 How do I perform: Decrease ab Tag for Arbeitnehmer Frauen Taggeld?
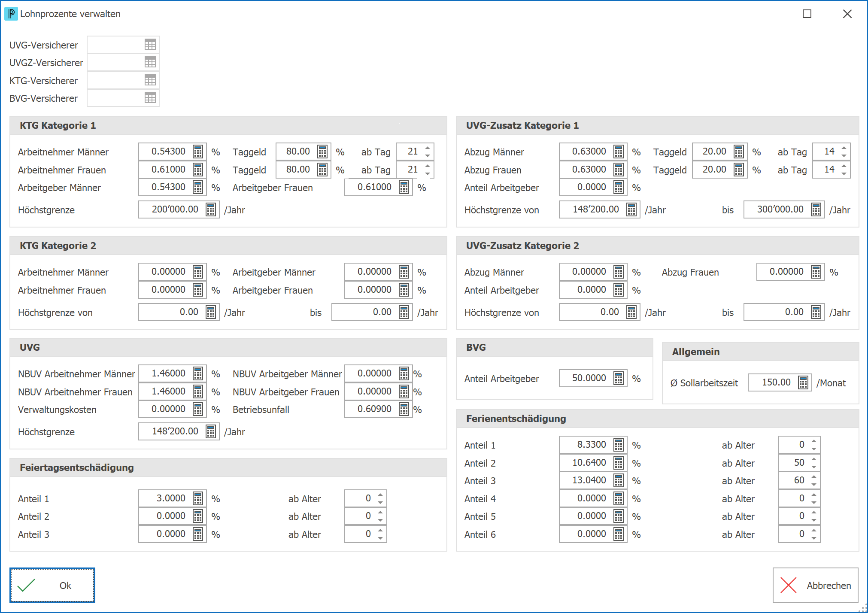coord(428,173)
